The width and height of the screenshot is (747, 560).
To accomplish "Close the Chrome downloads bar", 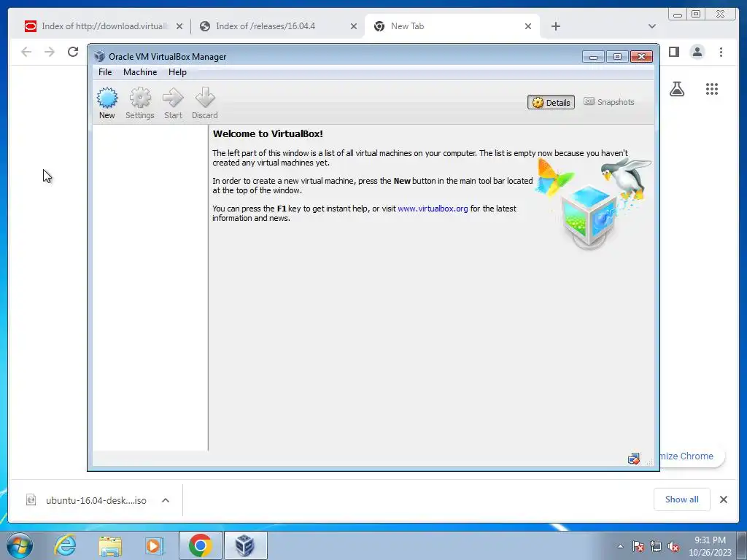I will pos(724,499).
